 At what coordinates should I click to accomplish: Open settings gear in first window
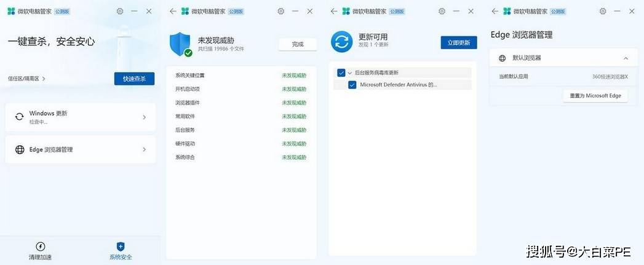pos(120,12)
